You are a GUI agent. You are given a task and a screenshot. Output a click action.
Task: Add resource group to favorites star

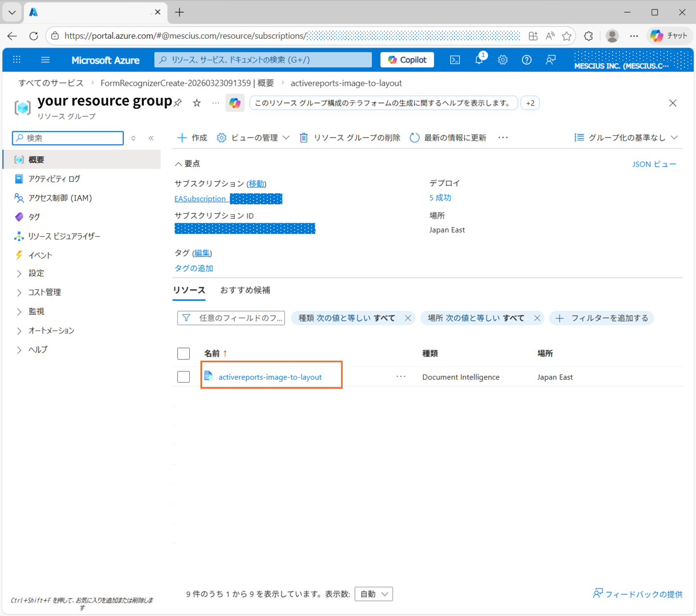coord(197,103)
